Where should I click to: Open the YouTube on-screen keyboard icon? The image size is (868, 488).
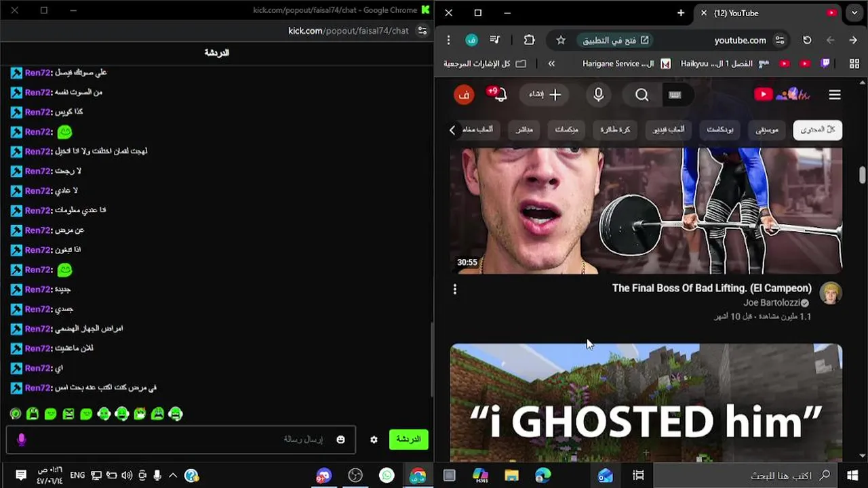tap(675, 95)
